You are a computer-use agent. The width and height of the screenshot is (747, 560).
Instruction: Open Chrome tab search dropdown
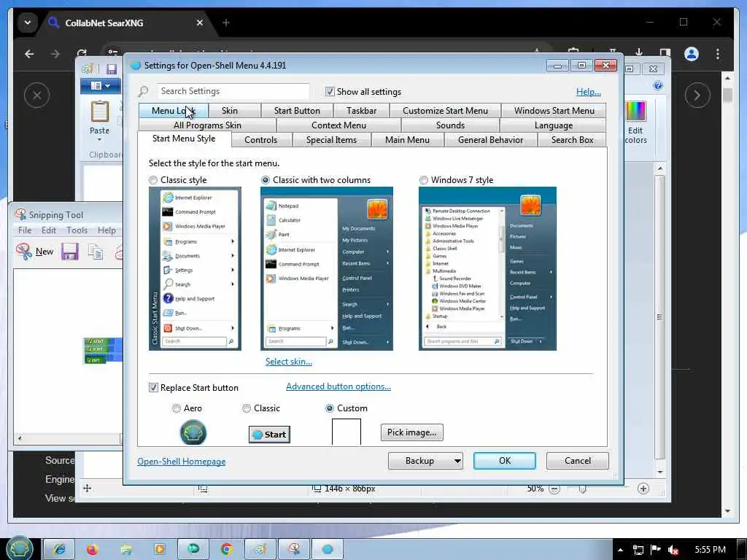point(28,23)
